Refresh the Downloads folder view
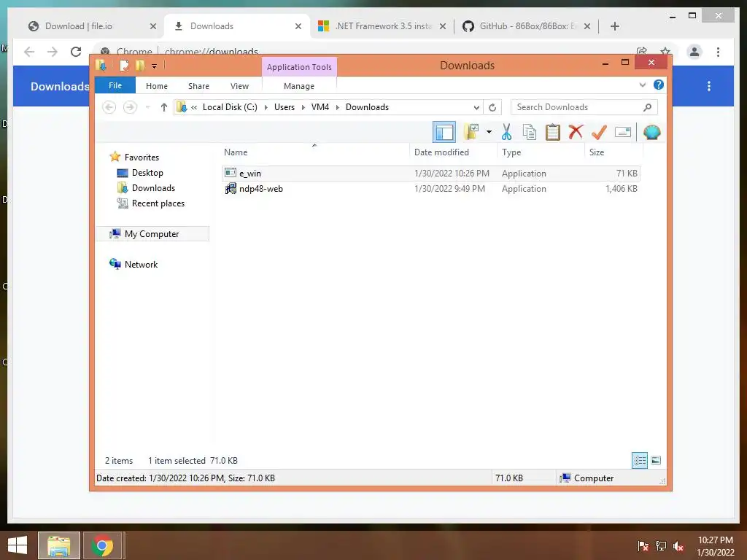Viewport: 747px width, 560px height. (x=492, y=107)
